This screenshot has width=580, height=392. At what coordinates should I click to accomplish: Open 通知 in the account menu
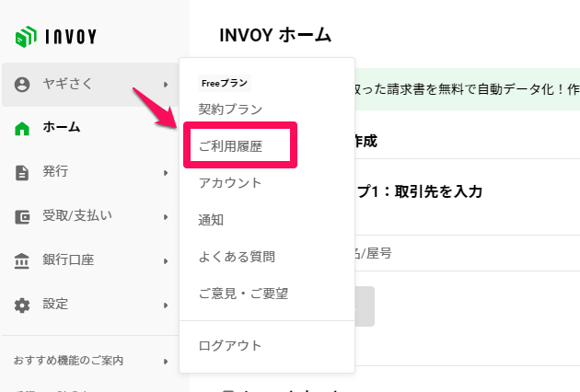click(211, 220)
